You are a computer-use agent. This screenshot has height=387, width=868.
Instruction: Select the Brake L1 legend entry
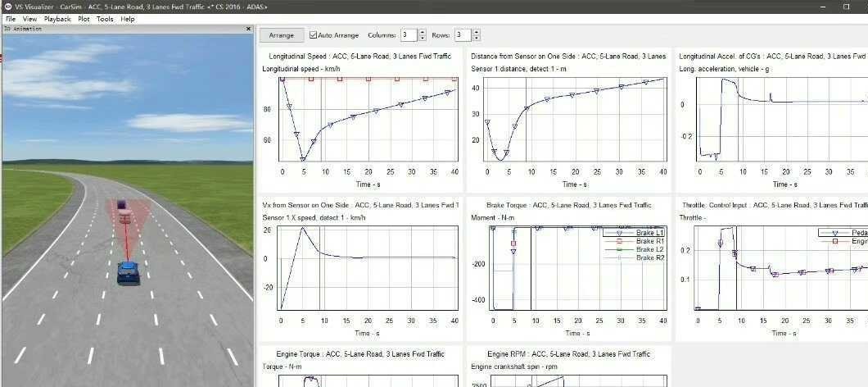635,233
